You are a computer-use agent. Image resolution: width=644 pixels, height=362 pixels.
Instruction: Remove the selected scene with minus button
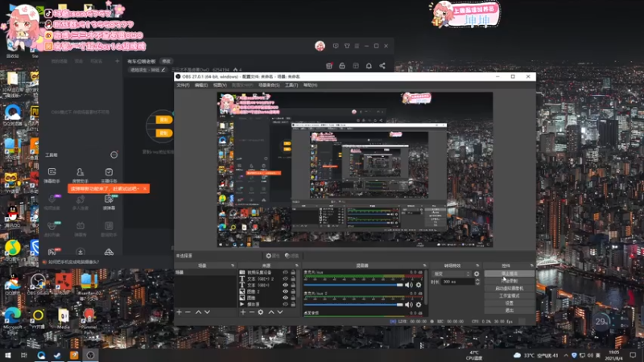pyautogui.click(x=188, y=312)
